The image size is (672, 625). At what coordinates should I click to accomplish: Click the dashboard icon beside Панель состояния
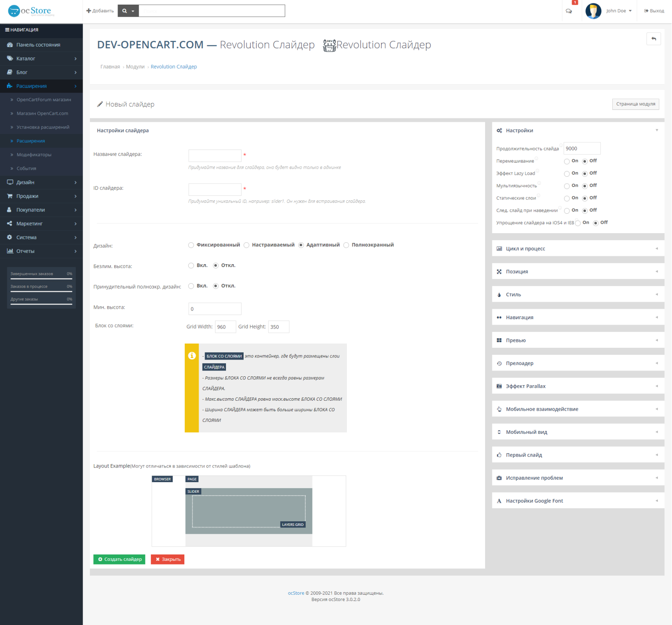click(x=10, y=45)
